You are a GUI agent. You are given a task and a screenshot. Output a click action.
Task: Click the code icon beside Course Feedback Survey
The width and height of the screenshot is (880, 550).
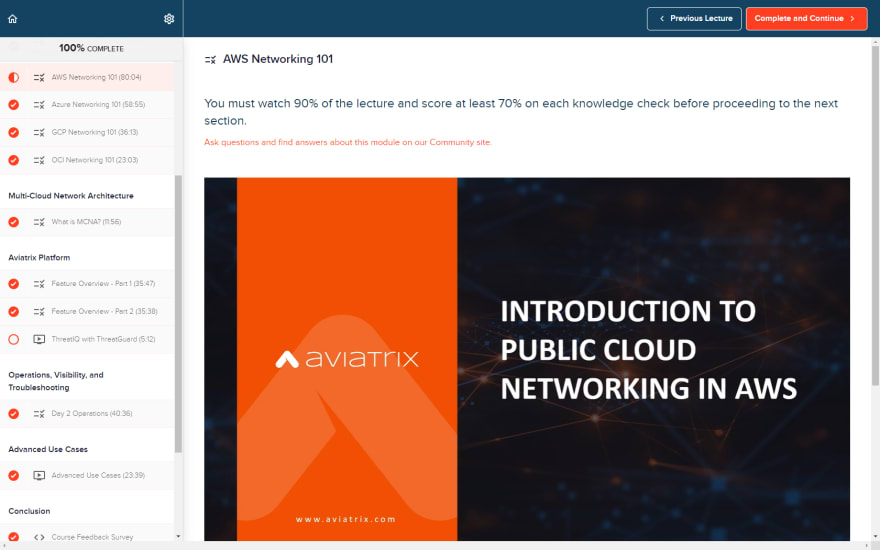tap(39, 537)
